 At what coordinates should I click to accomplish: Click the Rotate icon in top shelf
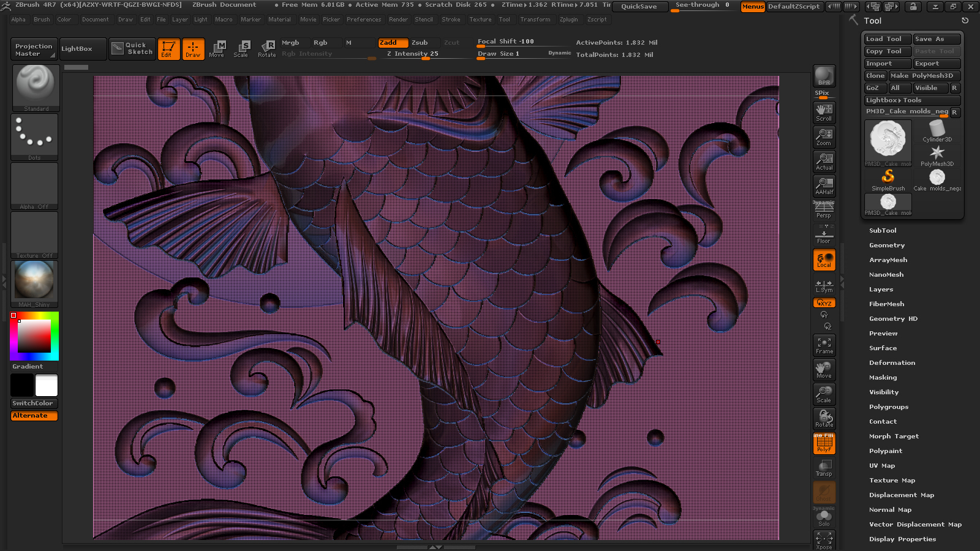click(267, 48)
